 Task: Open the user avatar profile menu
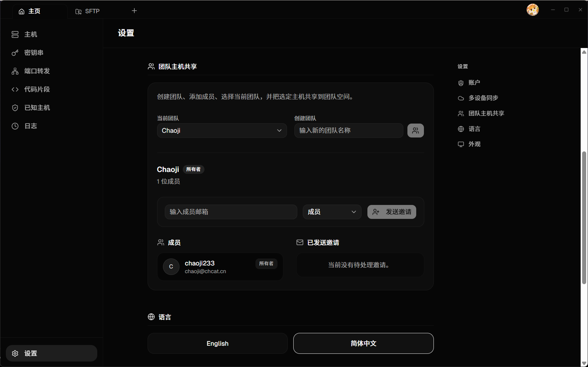coord(533,10)
